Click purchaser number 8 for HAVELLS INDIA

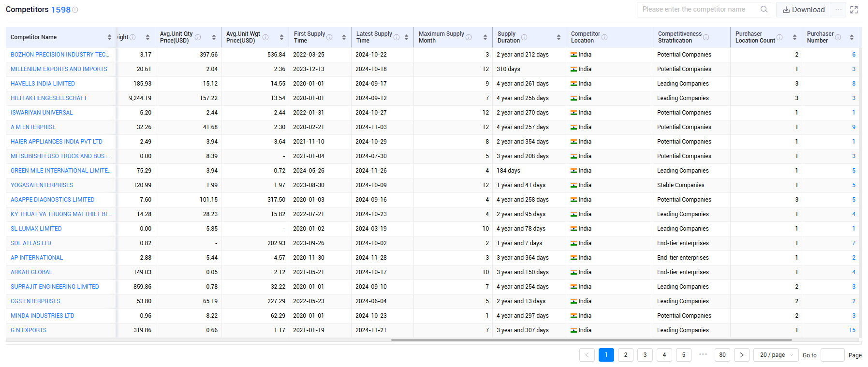coord(854,84)
